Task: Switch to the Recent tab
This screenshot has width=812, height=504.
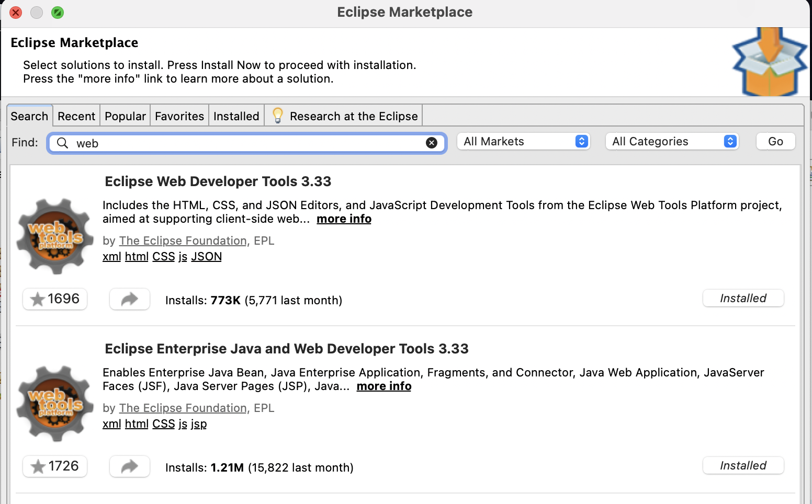Action: [x=76, y=116]
